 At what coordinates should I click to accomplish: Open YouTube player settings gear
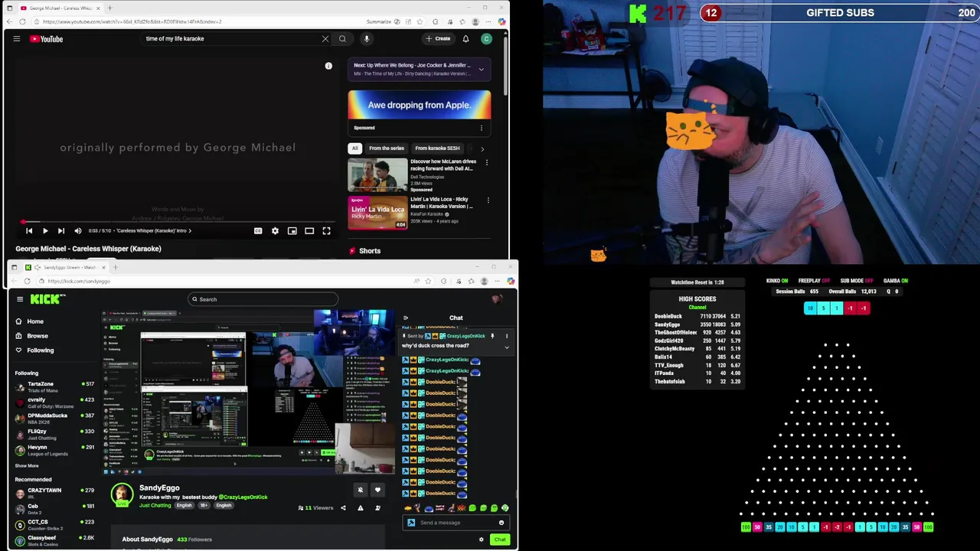click(x=275, y=230)
